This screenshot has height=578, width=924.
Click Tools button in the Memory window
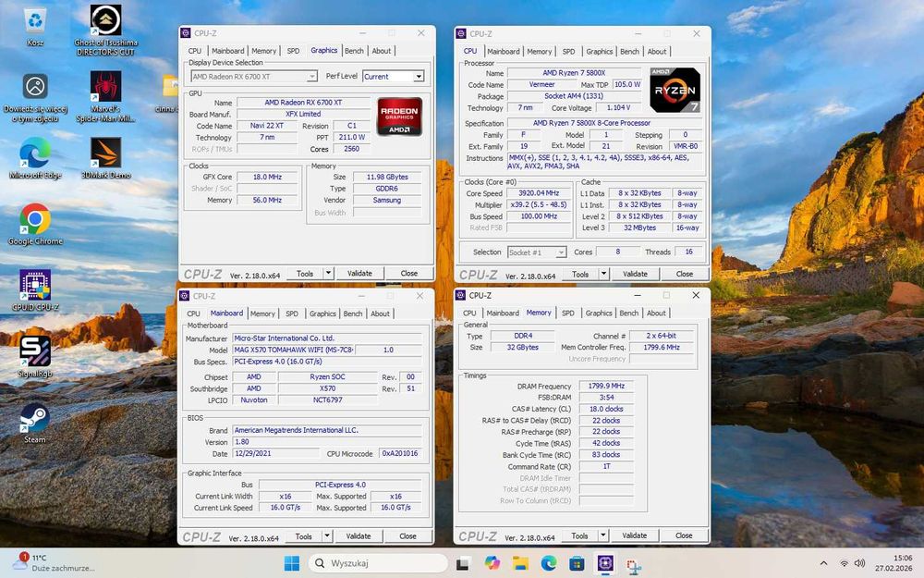coord(579,535)
